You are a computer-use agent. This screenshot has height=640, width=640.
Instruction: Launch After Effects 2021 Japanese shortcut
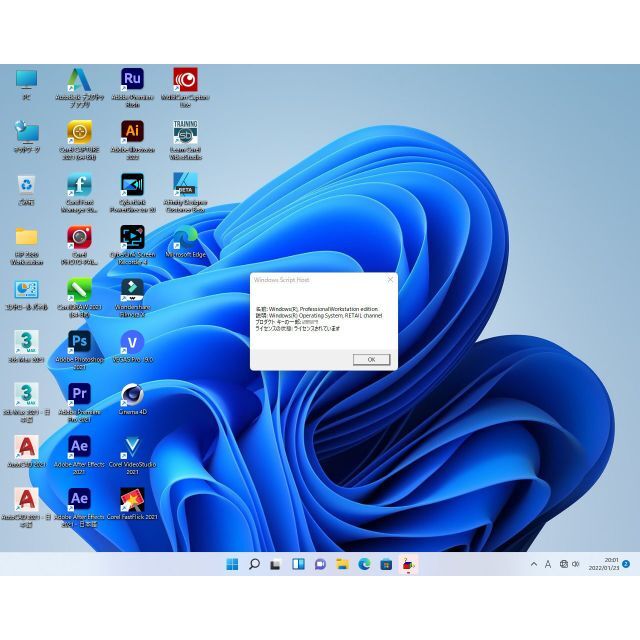coord(80,508)
